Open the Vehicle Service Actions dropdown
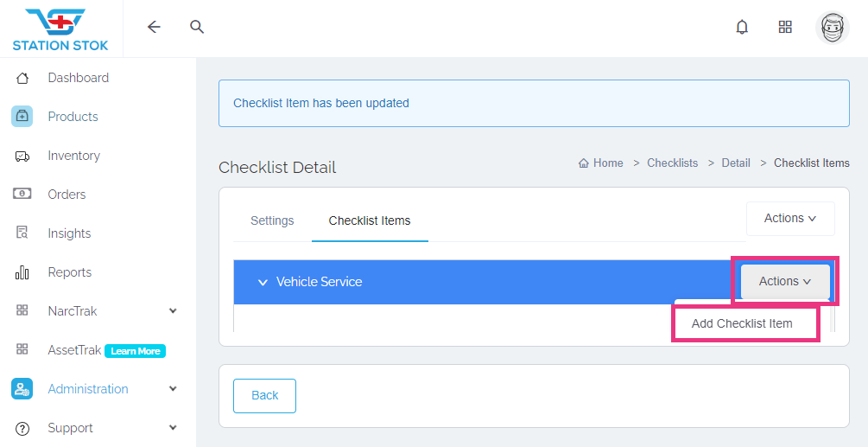Image resolution: width=868 pixels, height=447 pixels. [784, 281]
